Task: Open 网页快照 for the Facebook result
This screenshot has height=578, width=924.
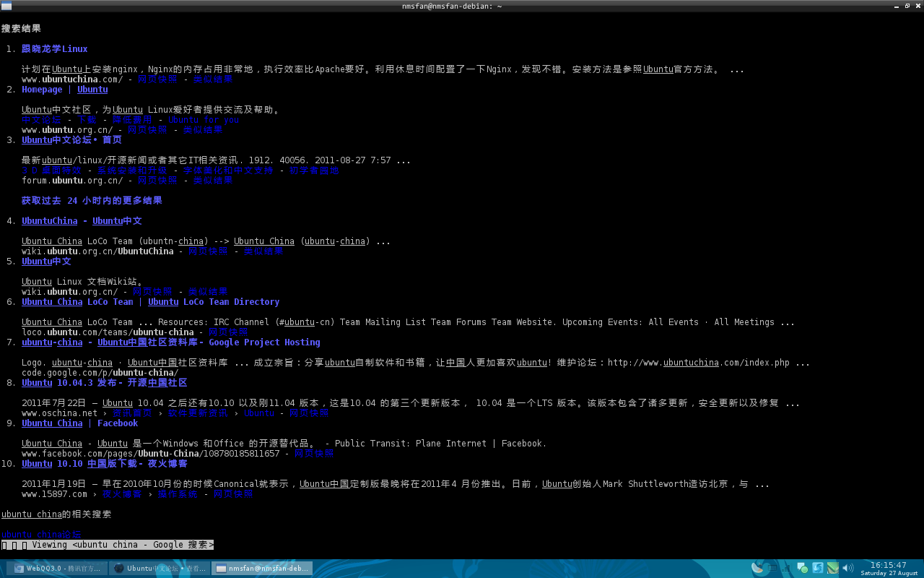Action: tap(314, 454)
